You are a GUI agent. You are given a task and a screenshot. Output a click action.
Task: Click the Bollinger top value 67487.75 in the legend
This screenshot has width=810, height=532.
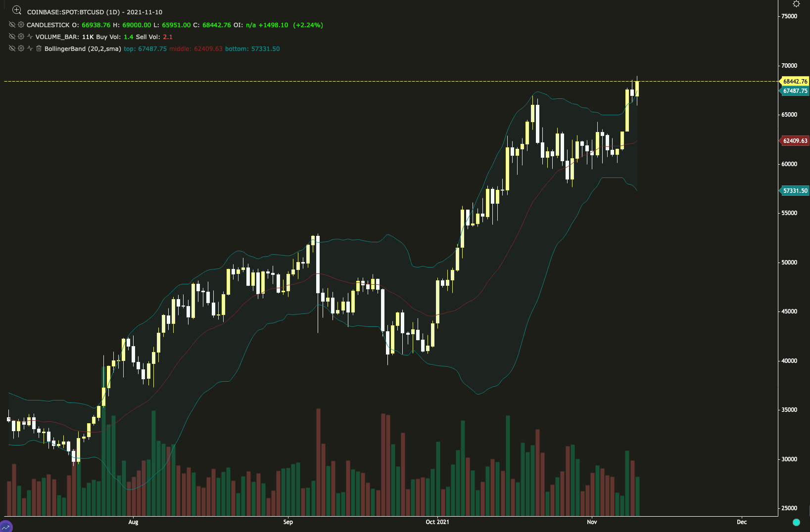click(152, 48)
